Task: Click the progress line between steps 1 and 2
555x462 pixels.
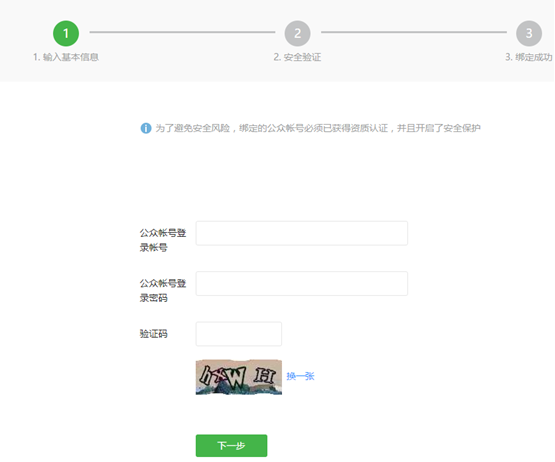Action: click(182, 32)
